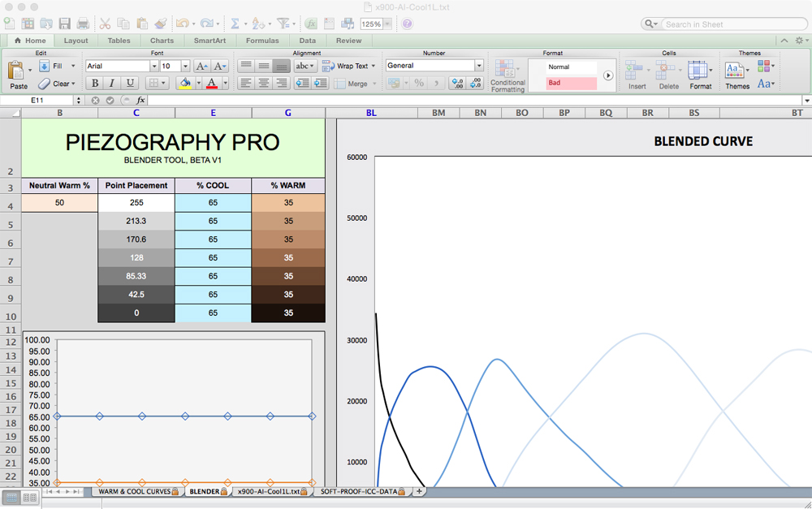Click the Wrap Text button

point(348,66)
